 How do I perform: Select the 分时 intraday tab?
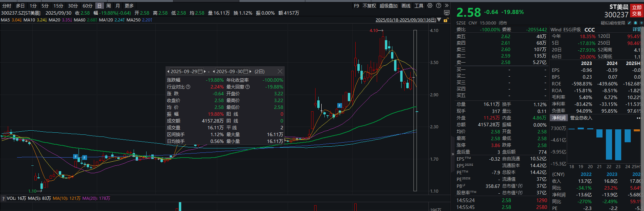click(7, 6)
